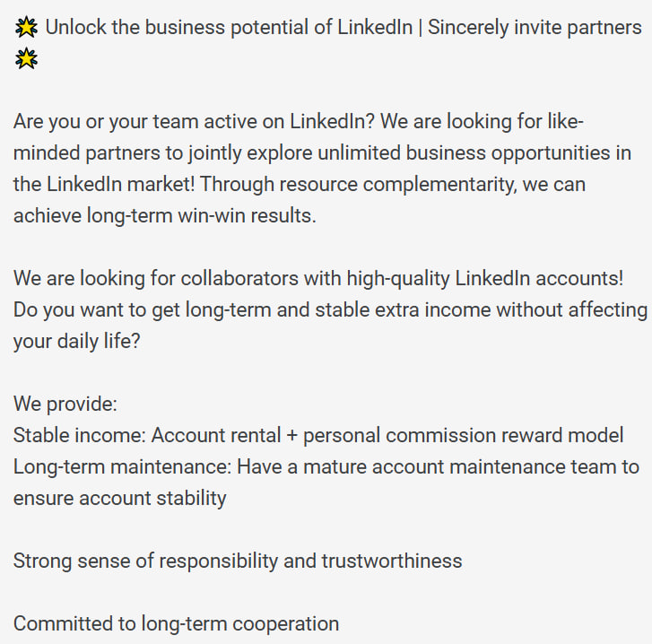Click 'Are you or your team active' sentence
This screenshot has width=652, height=644.
[195, 122]
